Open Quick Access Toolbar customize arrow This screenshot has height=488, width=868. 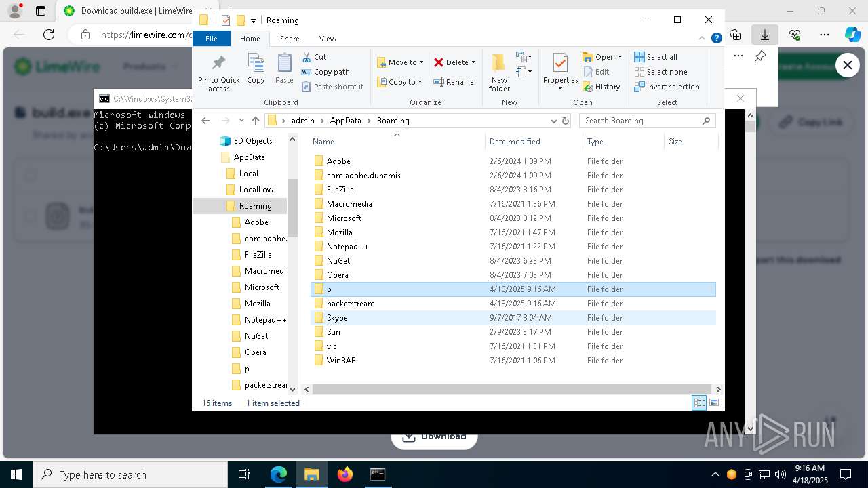(253, 20)
